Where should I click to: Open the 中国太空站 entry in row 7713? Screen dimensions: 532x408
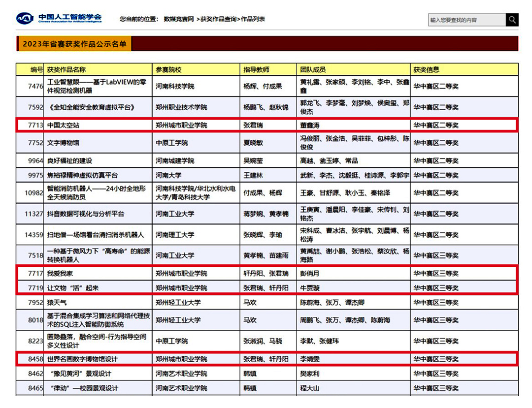pos(64,125)
